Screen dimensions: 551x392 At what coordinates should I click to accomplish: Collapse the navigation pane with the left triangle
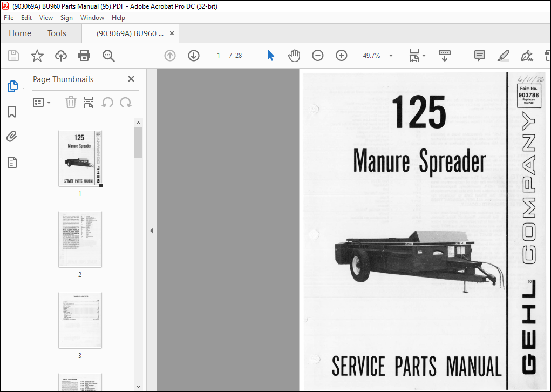pyautogui.click(x=152, y=231)
